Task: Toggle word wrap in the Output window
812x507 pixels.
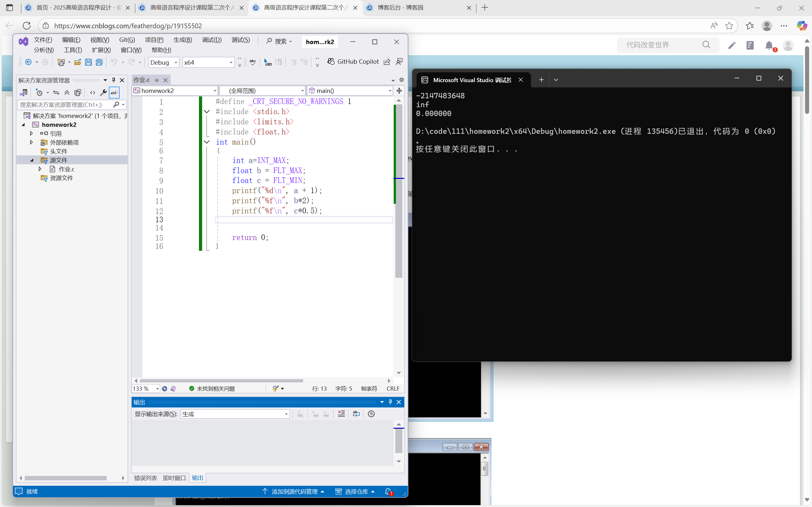Action: click(x=356, y=413)
